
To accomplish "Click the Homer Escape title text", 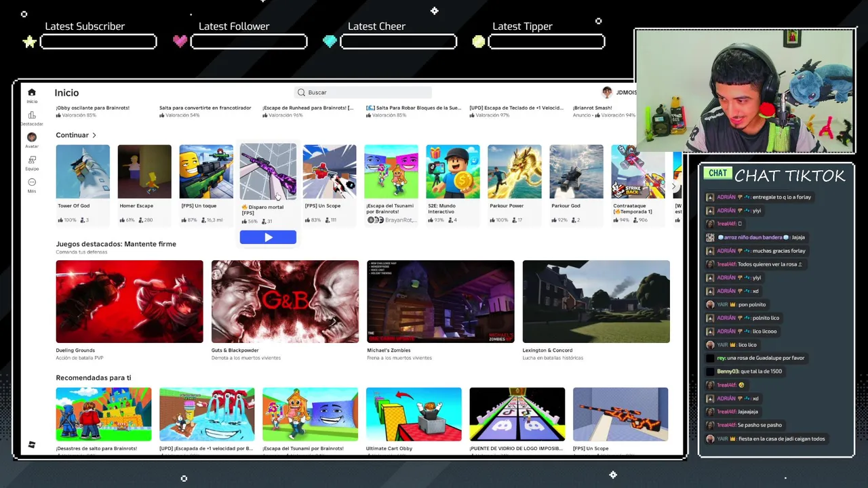I will pos(136,205).
